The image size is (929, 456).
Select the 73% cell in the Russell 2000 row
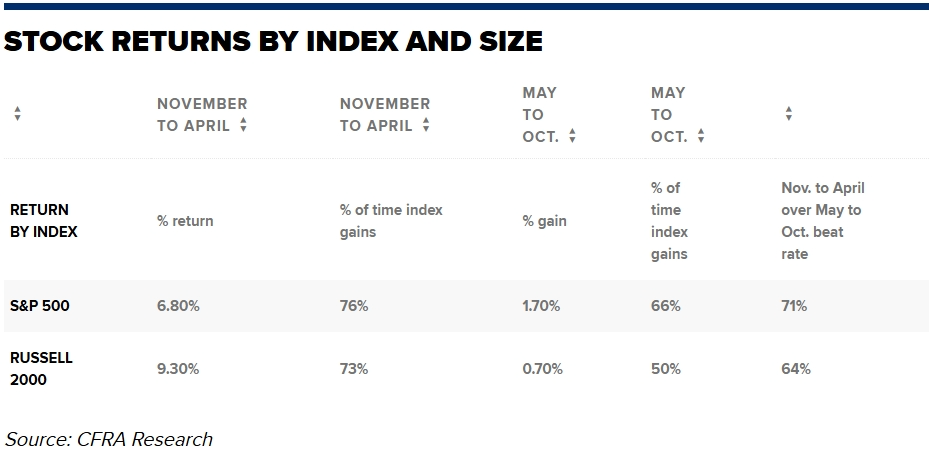coord(354,368)
